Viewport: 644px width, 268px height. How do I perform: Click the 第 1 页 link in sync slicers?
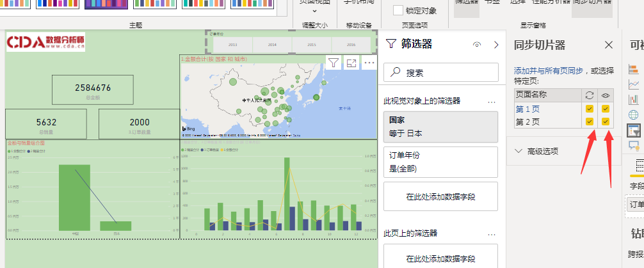(x=527, y=109)
